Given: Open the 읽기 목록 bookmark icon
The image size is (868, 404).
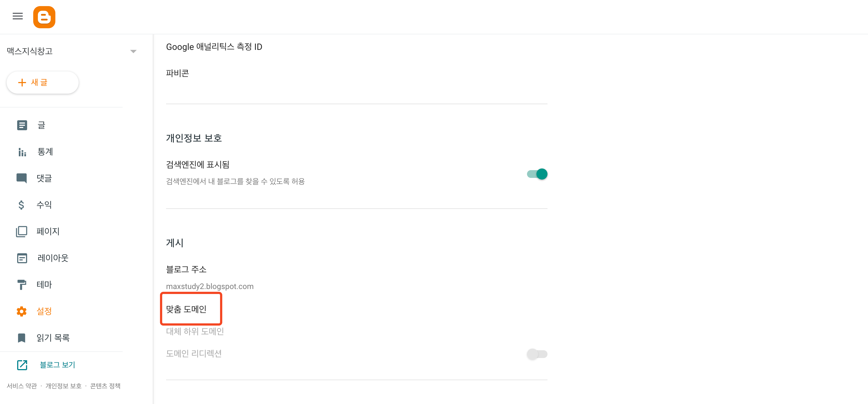Looking at the screenshot, I should pyautogui.click(x=22, y=337).
